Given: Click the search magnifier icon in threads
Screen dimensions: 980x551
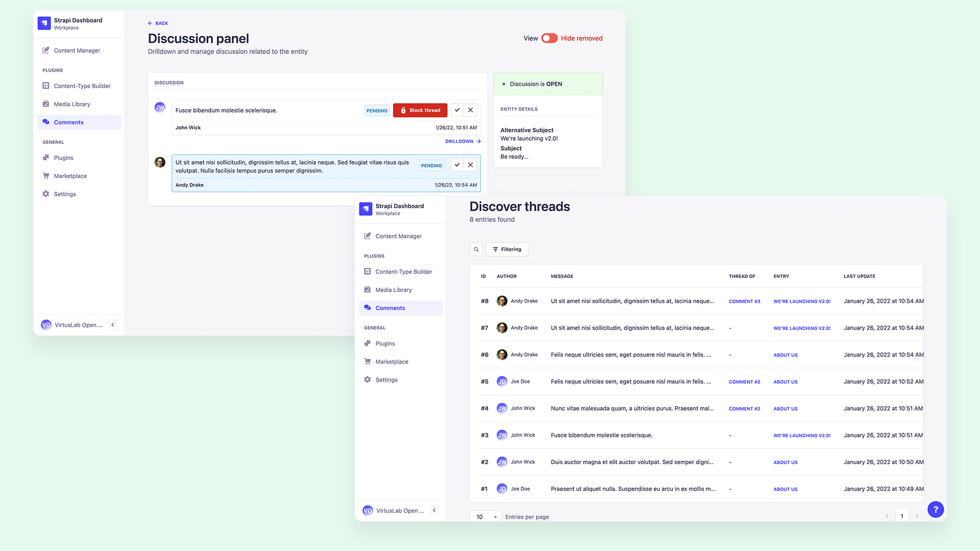Looking at the screenshot, I should pos(476,249).
